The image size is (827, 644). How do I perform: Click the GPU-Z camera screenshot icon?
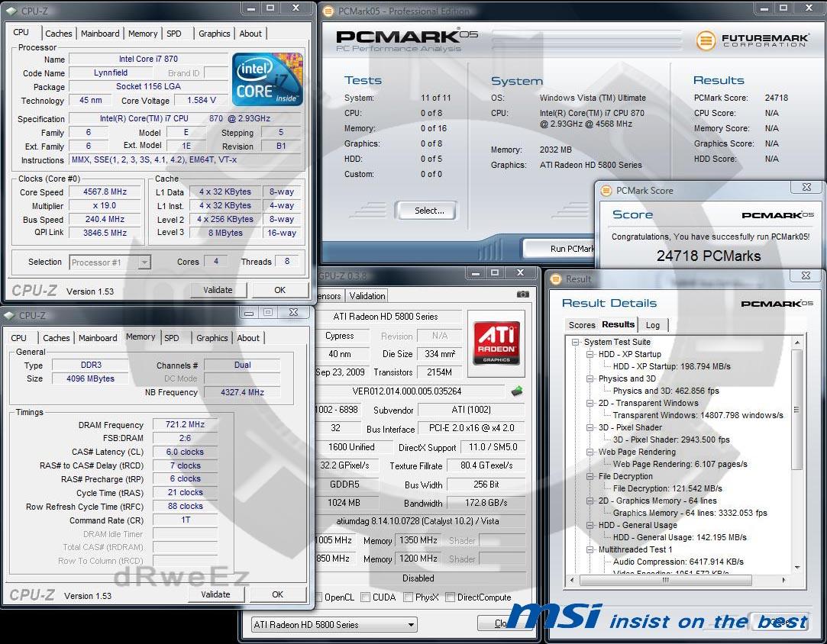(522, 294)
